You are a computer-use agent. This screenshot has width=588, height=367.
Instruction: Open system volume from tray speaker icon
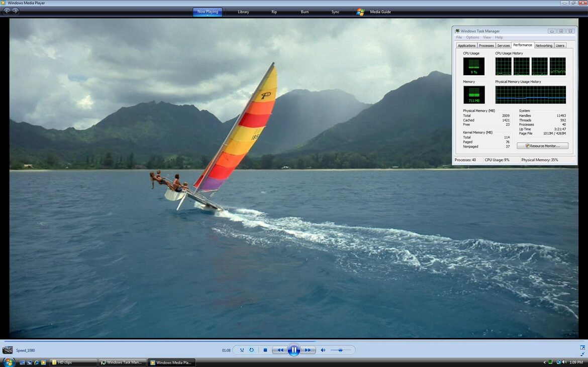tap(564, 362)
